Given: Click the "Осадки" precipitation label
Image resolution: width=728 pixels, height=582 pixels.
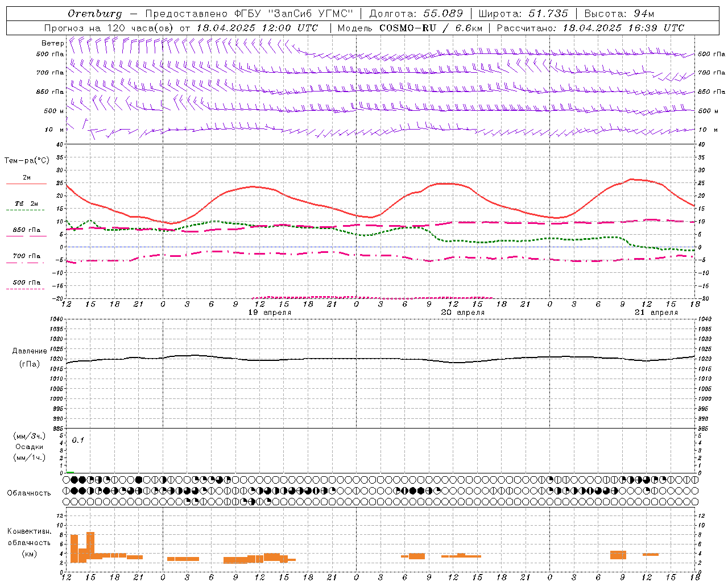Looking at the screenshot, I should [29, 447].
